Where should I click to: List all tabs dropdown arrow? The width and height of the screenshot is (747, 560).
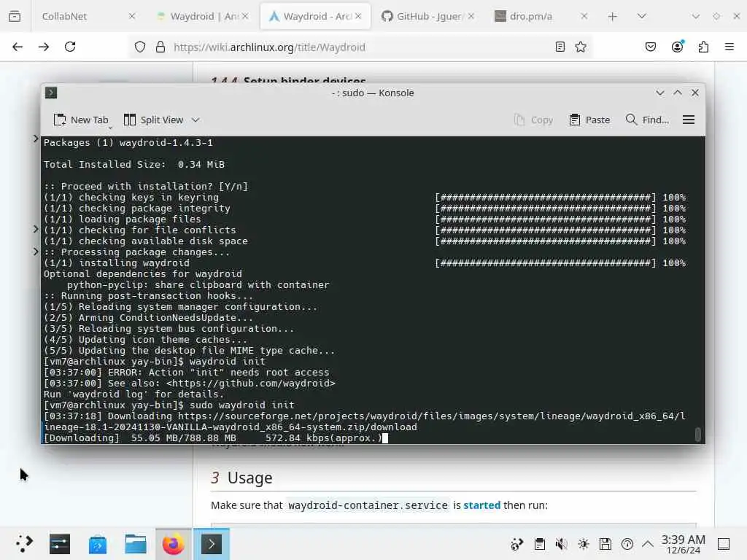(642, 16)
